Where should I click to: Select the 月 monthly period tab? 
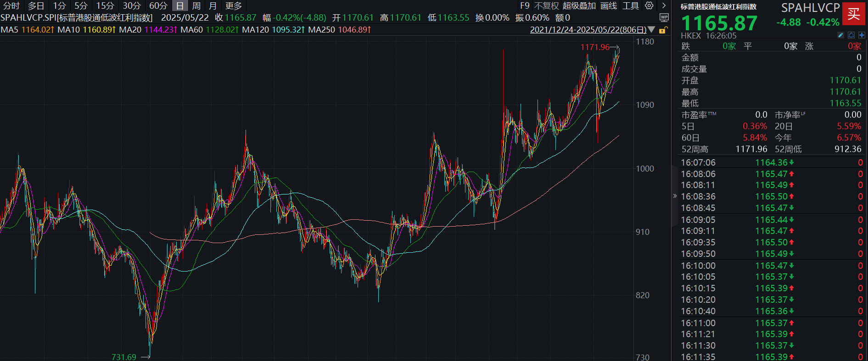(x=213, y=6)
